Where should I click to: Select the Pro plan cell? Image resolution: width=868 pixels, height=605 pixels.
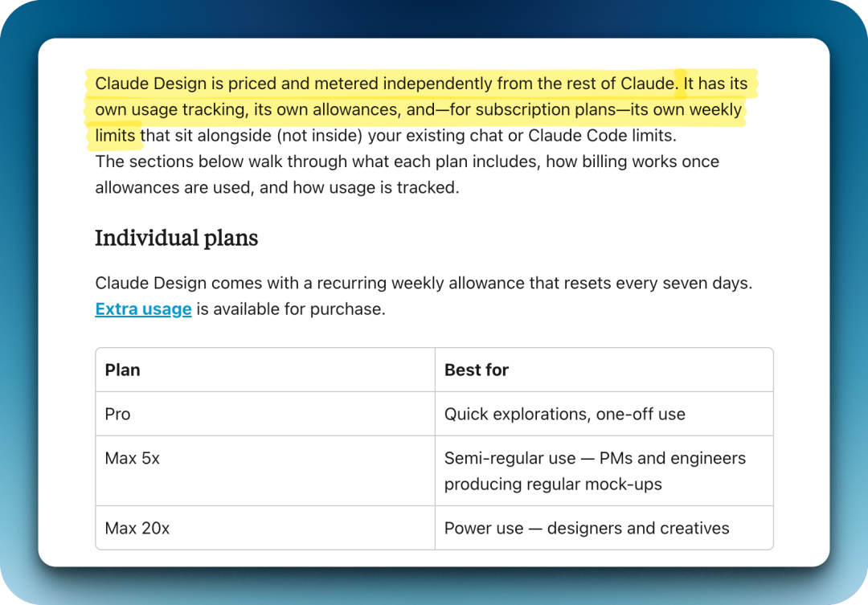117,414
